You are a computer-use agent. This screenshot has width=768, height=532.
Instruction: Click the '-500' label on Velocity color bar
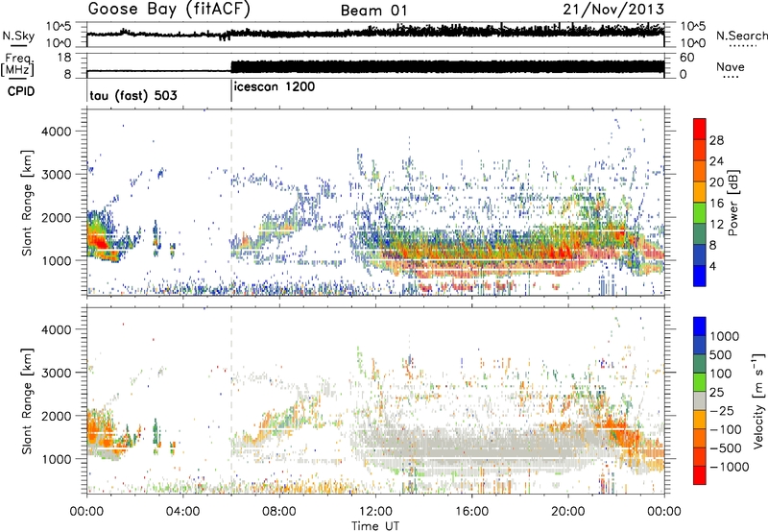[726, 447]
